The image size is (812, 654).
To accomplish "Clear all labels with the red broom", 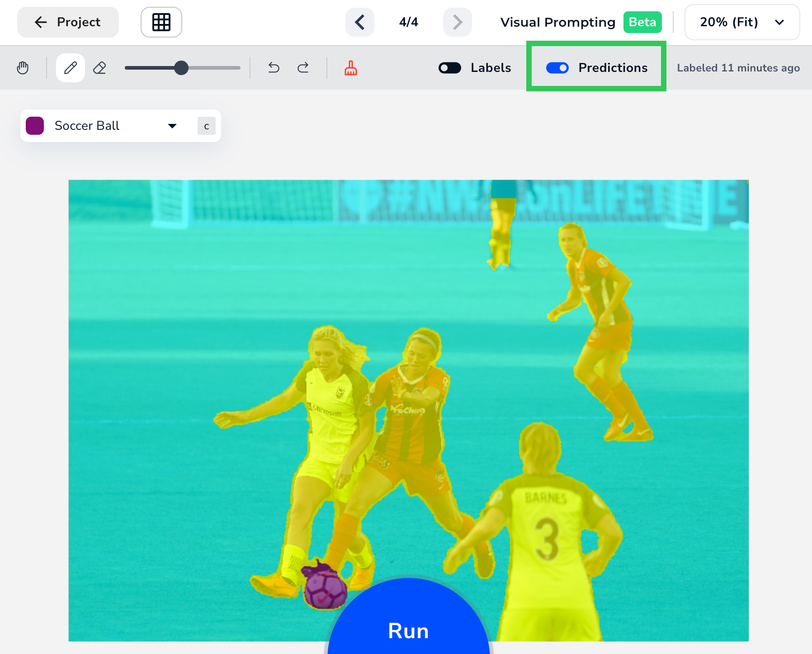I will click(351, 68).
